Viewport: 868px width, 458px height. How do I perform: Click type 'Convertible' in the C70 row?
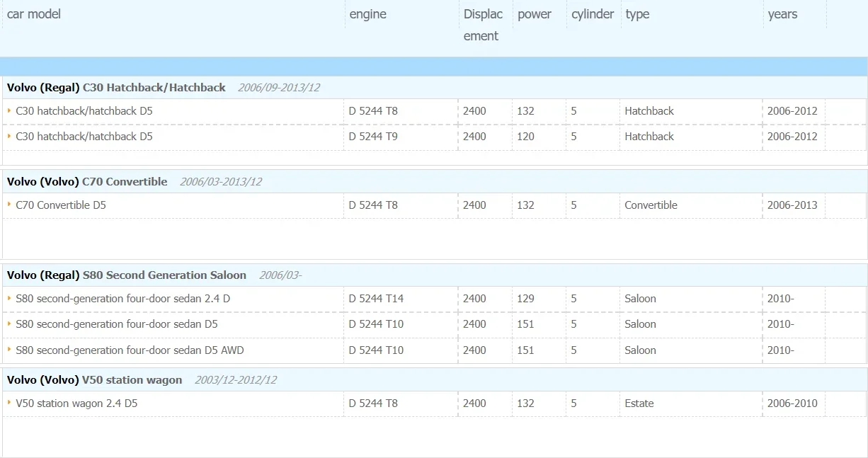click(651, 205)
